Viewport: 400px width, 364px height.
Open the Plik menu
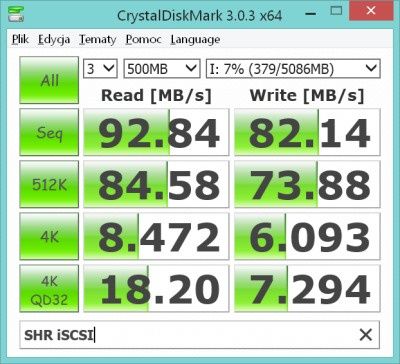[20, 40]
